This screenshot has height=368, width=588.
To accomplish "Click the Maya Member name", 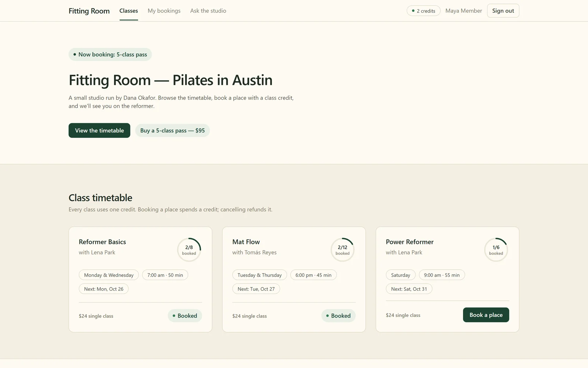I will pos(463,11).
